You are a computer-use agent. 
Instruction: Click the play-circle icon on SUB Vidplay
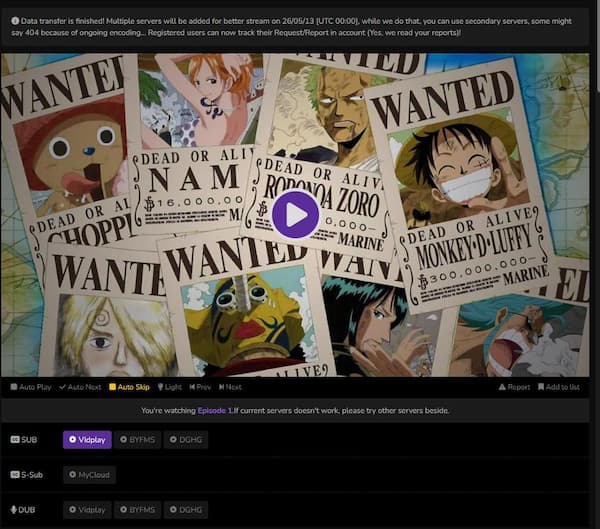tap(72, 439)
